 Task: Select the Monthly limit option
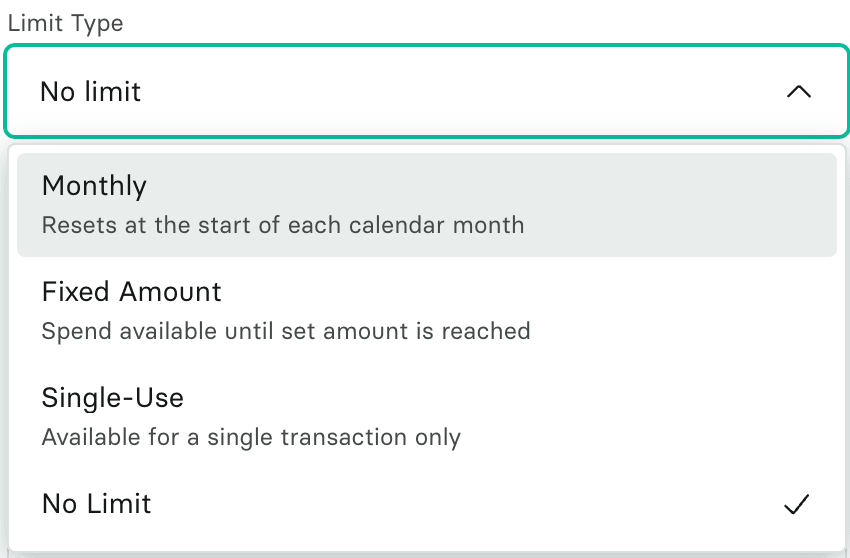tap(426, 204)
